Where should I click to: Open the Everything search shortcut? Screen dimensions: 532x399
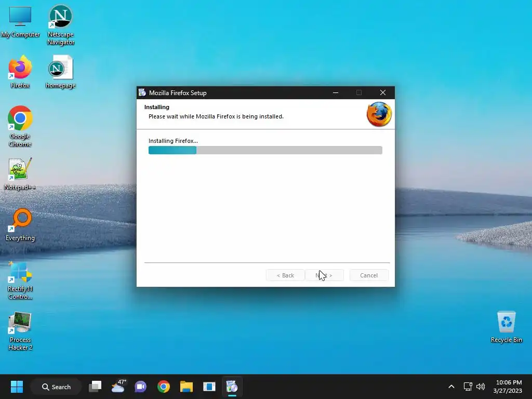pyautogui.click(x=20, y=224)
